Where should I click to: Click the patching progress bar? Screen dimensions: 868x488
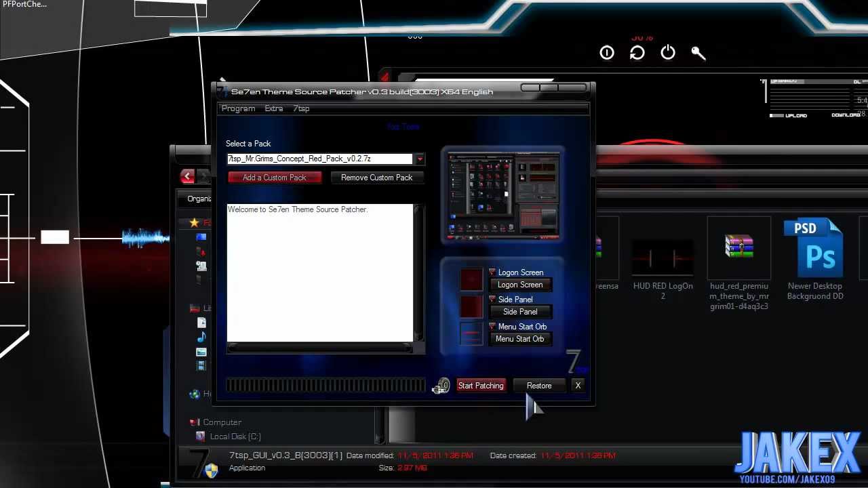coord(325,386)
